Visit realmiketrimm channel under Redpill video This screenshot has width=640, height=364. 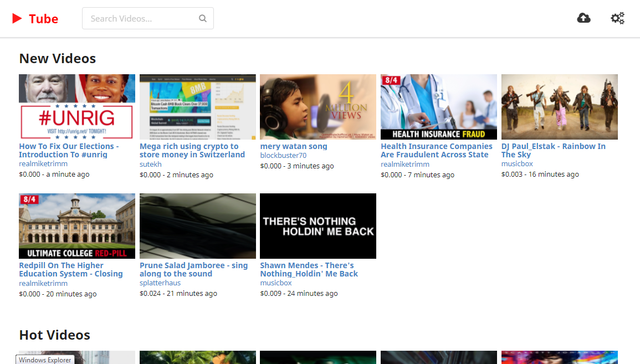pyautogui.click(x=43, y=283)
